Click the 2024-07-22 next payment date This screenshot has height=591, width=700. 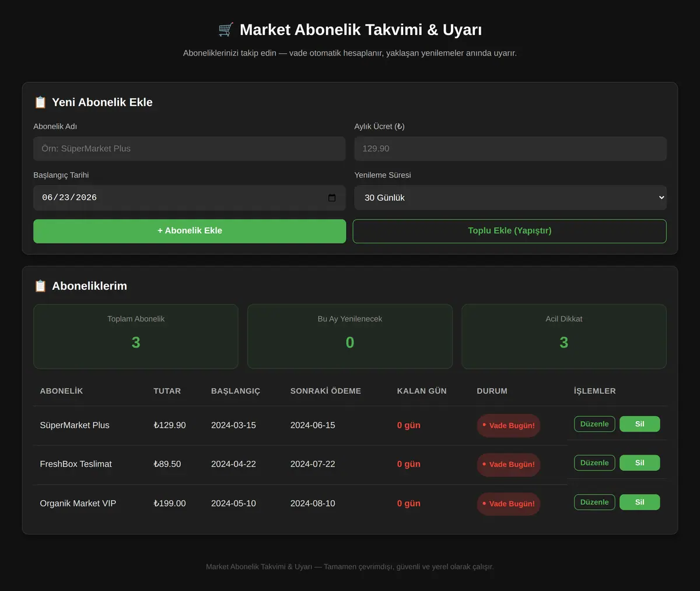pos(313,464)
